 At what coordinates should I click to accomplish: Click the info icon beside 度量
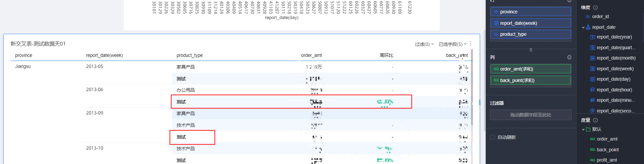[x=595, y=120]
